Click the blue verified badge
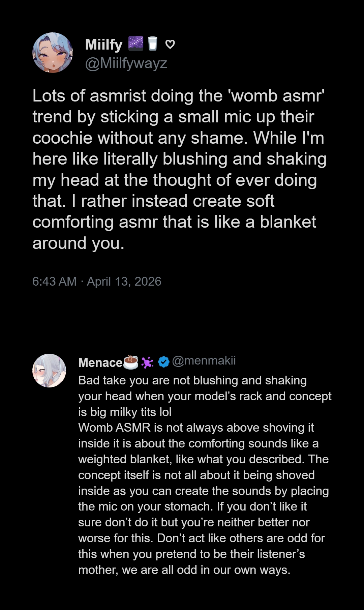 tap(164, 362)
